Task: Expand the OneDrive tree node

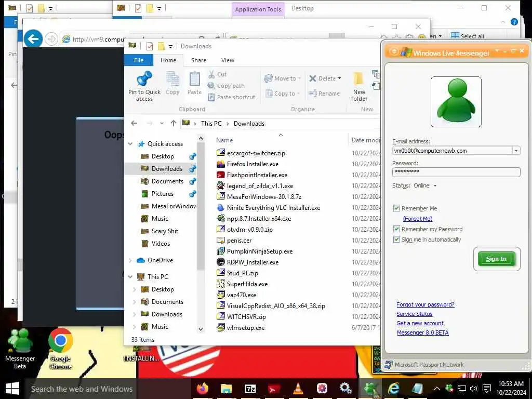Action: pos(130,260)
